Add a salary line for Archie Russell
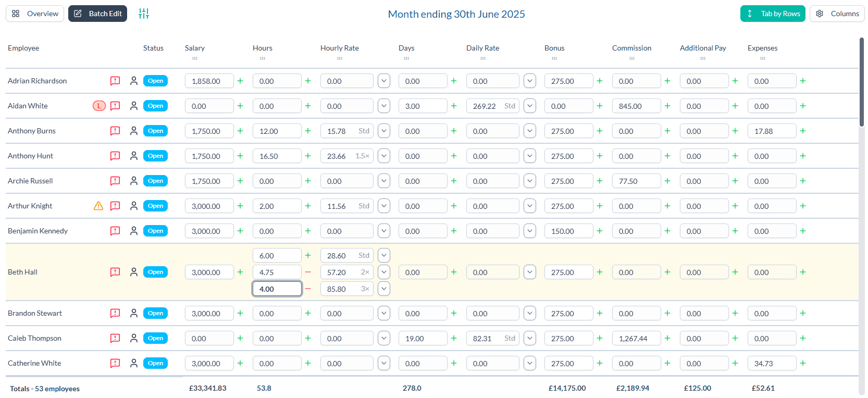 240,181
